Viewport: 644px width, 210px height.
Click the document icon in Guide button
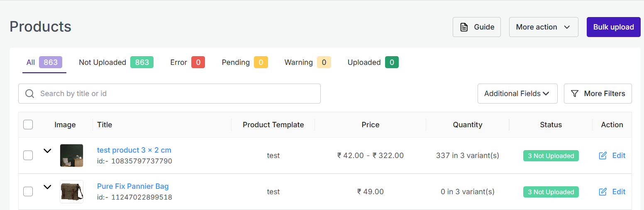tap(464, 27)
